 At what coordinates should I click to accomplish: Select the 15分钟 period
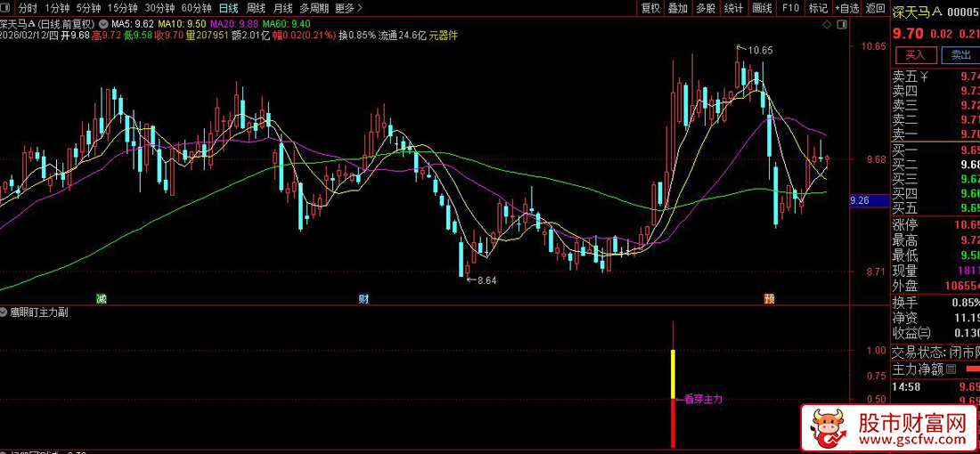pyautogui.click(x=122, y=8)
